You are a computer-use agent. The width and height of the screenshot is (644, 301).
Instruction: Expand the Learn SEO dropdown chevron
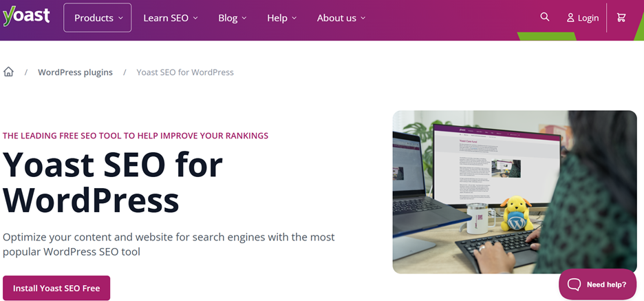(195, 18)
